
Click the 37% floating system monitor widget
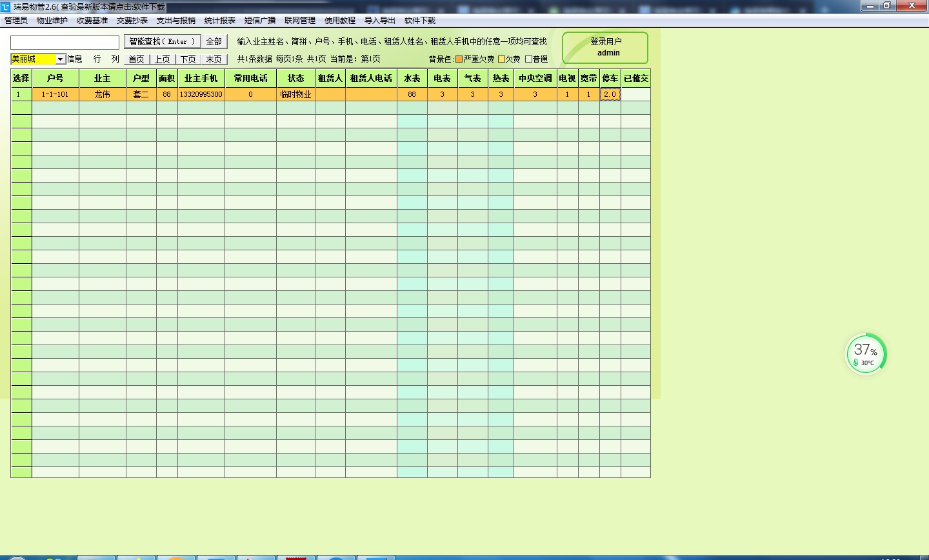point(866,354)
